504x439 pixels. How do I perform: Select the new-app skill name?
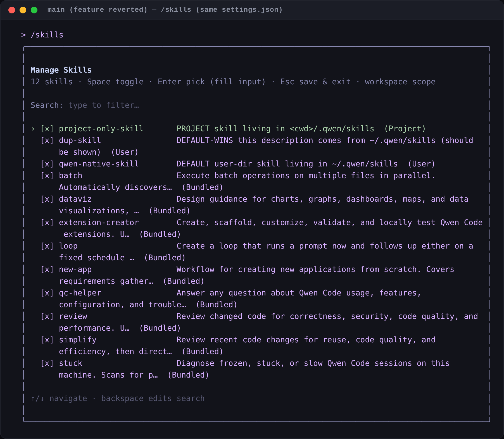point(75,269)
